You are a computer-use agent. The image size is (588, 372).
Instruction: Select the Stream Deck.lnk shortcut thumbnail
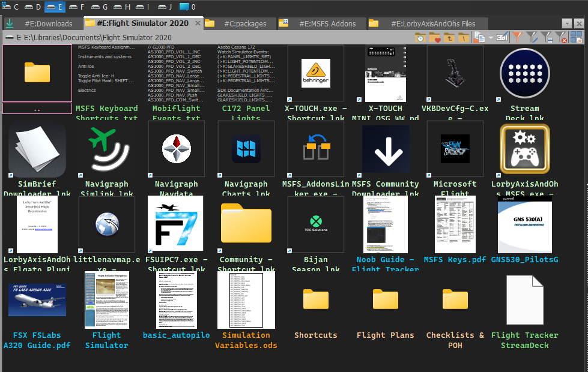pyautogui.click(x=524, y=73)
